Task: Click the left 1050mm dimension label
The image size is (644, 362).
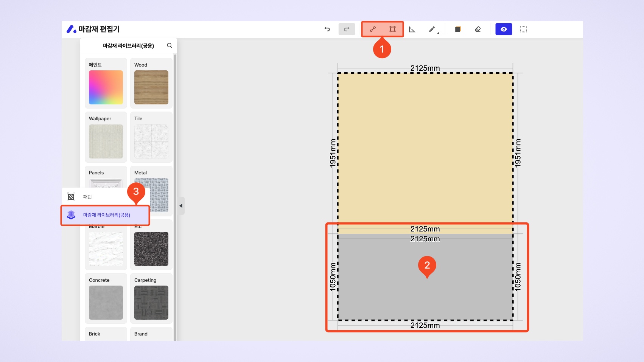Action: (x=333, y=277)
